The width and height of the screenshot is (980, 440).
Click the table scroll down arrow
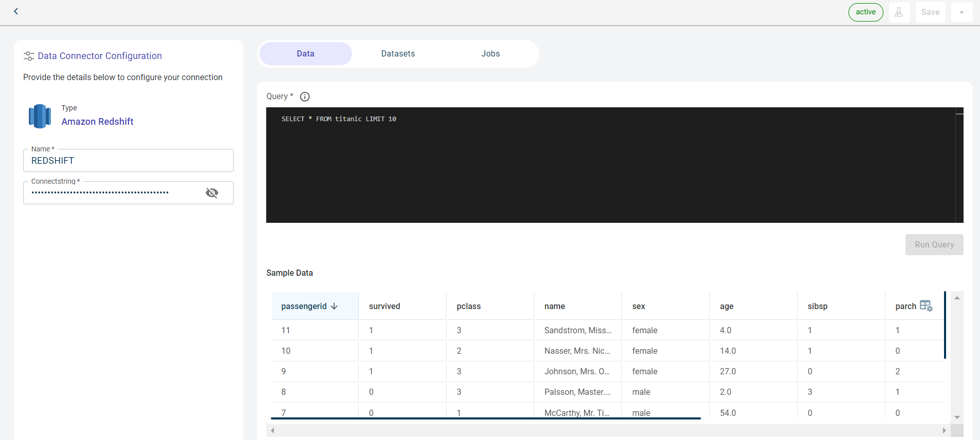point(957,417)
